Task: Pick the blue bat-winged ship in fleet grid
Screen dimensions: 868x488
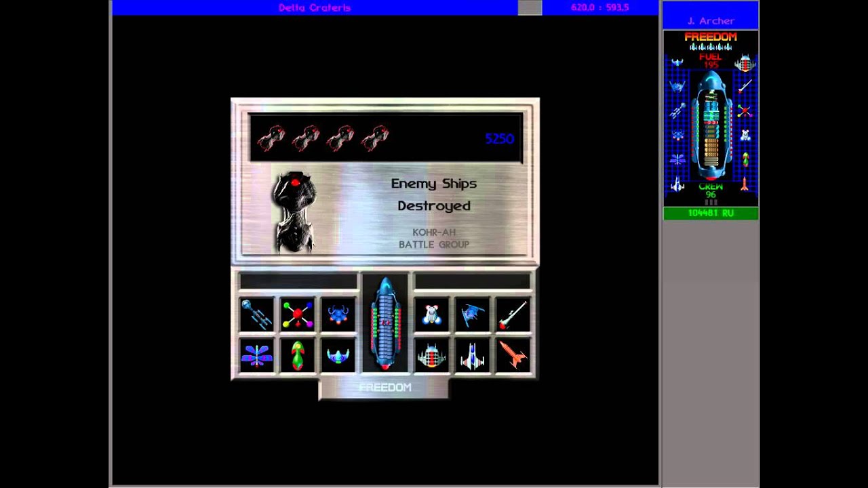Action: tap(473, 314)
